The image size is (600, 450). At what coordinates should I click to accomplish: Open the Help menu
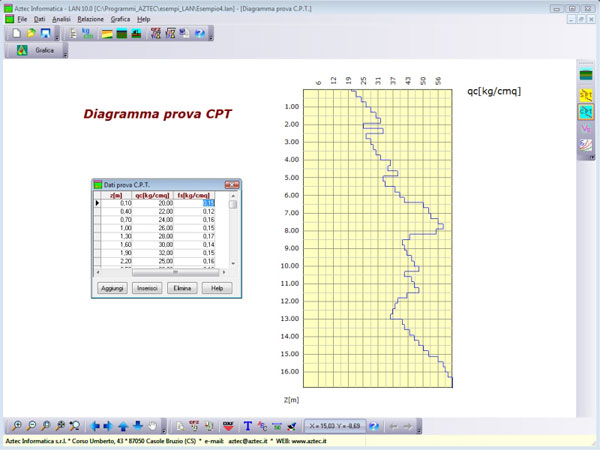click(x=143, y=19)
